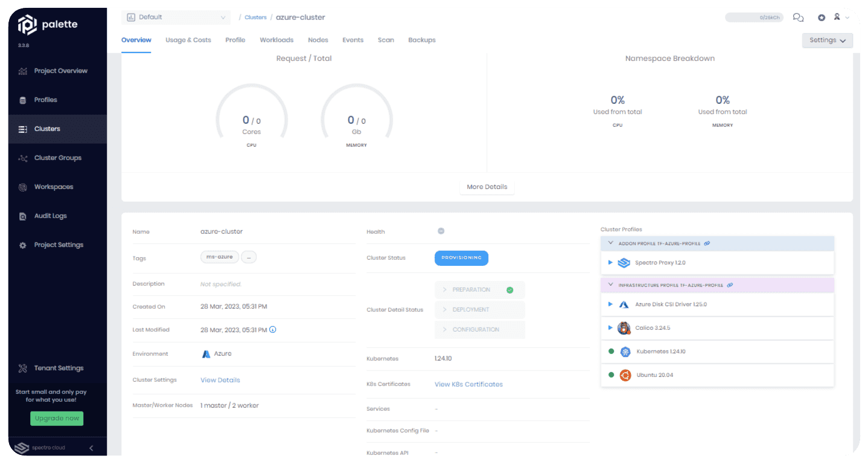Open the Workloads tab
The width and height of the screenshot is (868, 464).
pos(276,40)
